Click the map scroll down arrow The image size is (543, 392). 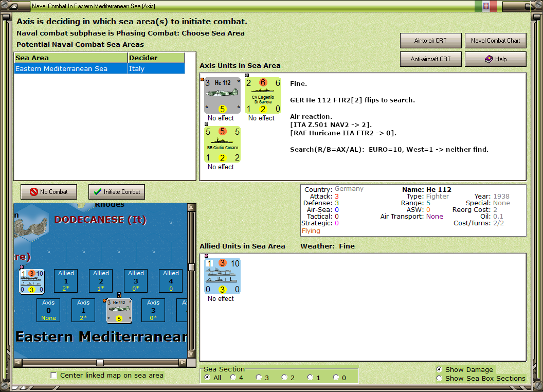tap(191, 354)
